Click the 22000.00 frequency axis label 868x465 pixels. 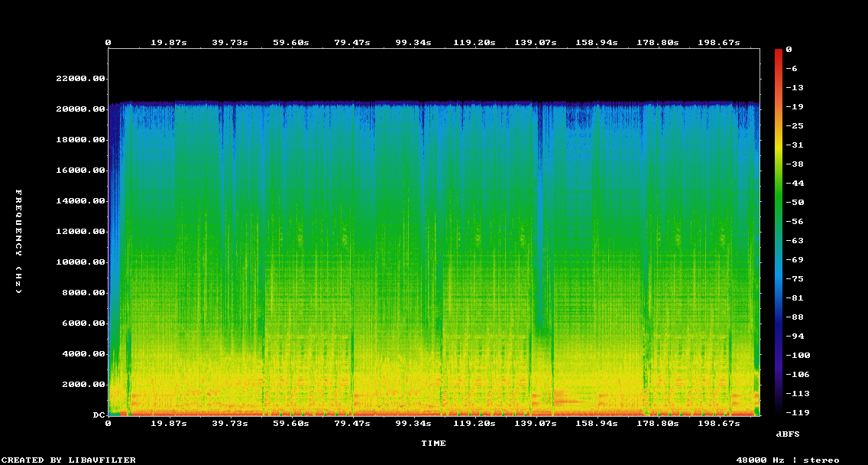click(80, 79)
